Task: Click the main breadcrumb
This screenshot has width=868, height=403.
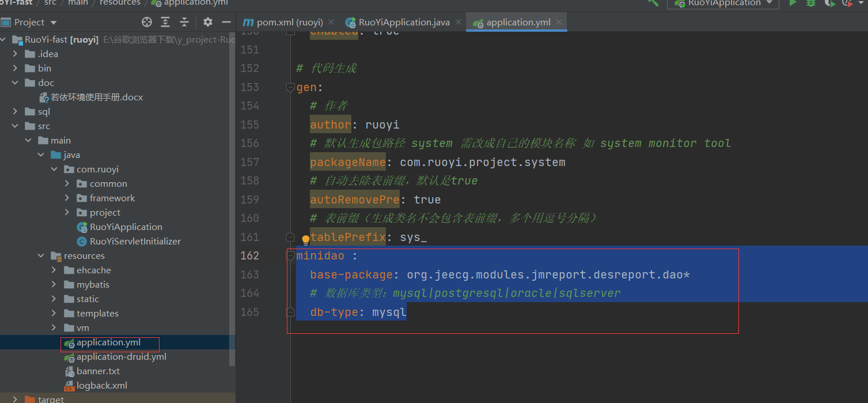Action: pos(78,3)
